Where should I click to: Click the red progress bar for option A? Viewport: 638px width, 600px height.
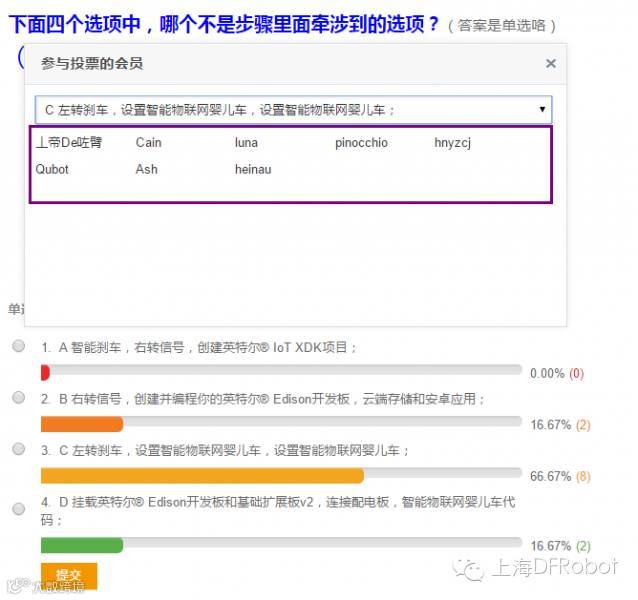[x=45, y=373]
